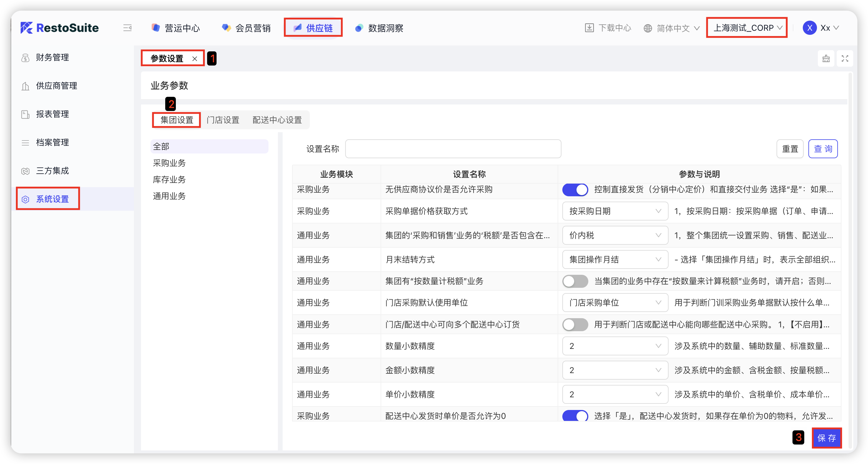This screenshot has width=868, height=464.
Task: Expand the 月末结转方式 dropdown
Action: (x=615, y=260)
